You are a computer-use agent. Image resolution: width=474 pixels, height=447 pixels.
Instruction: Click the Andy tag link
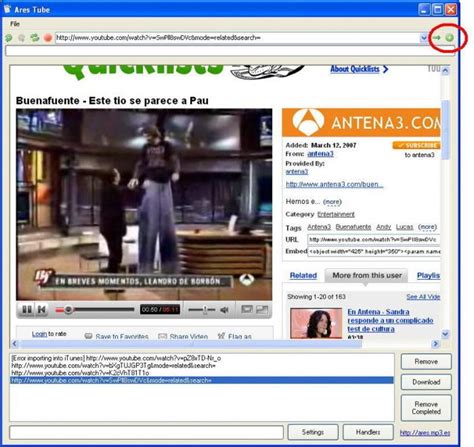point(383,227)
